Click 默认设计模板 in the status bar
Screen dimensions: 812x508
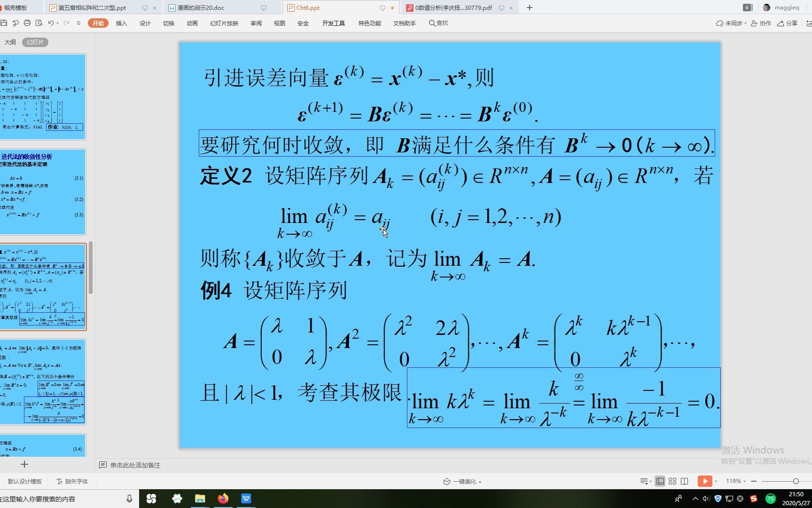(x=25, y=481)
